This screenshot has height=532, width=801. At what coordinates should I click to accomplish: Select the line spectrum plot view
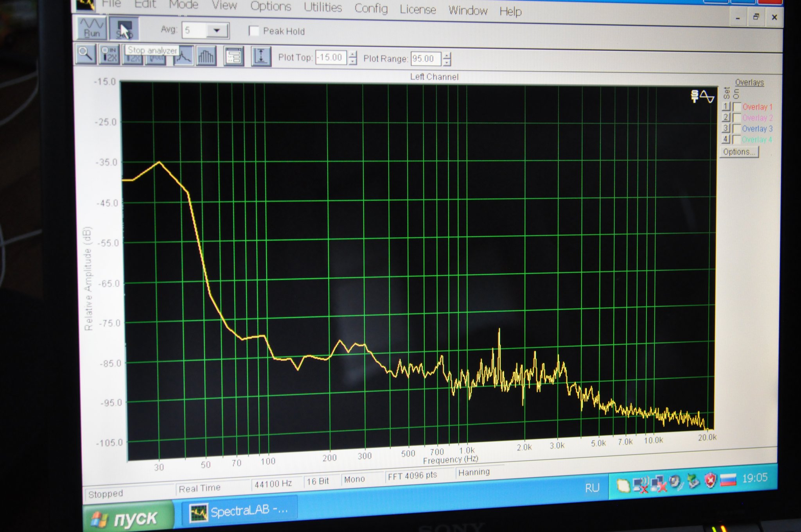coord(183,56)
